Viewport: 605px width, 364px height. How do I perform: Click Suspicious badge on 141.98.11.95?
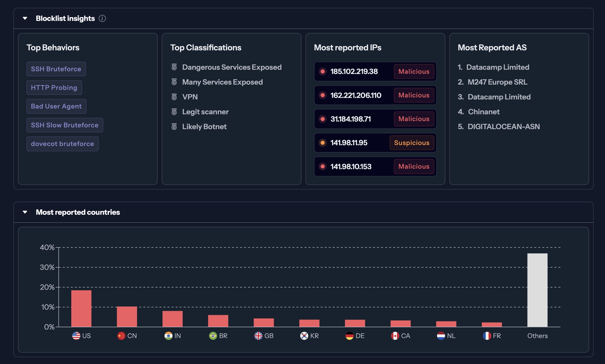pyautogui.click(x=412, y=143)
